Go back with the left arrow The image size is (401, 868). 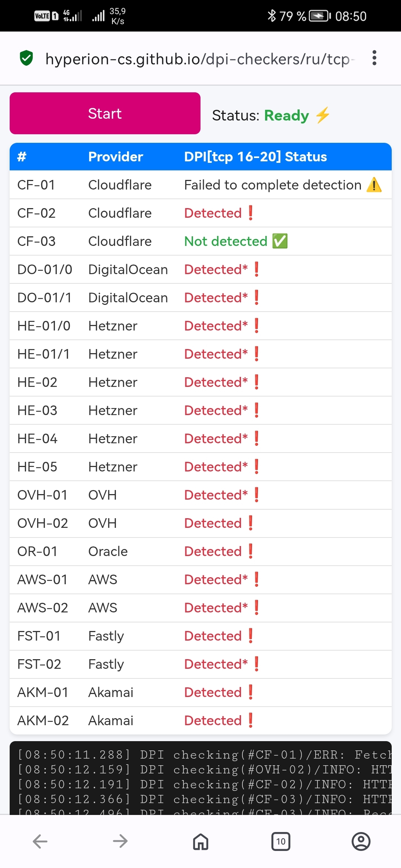40,841
